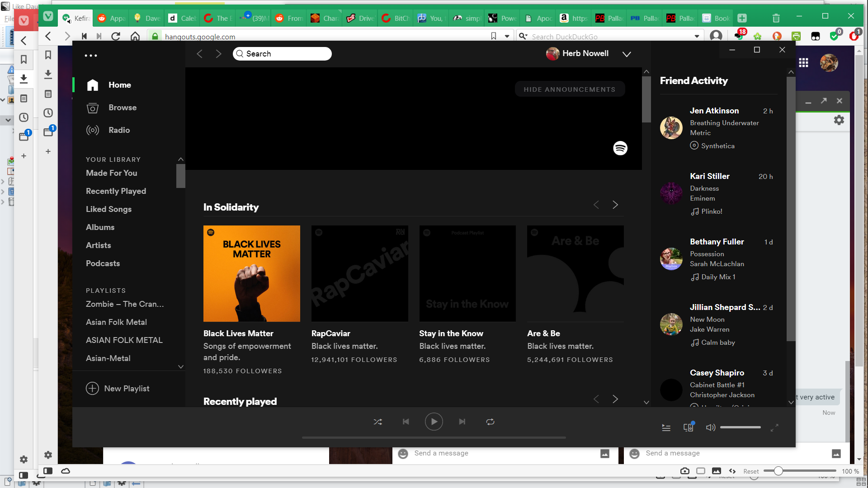Open Radio in the sidebar

pyautogui.click(x=119, y=130)
